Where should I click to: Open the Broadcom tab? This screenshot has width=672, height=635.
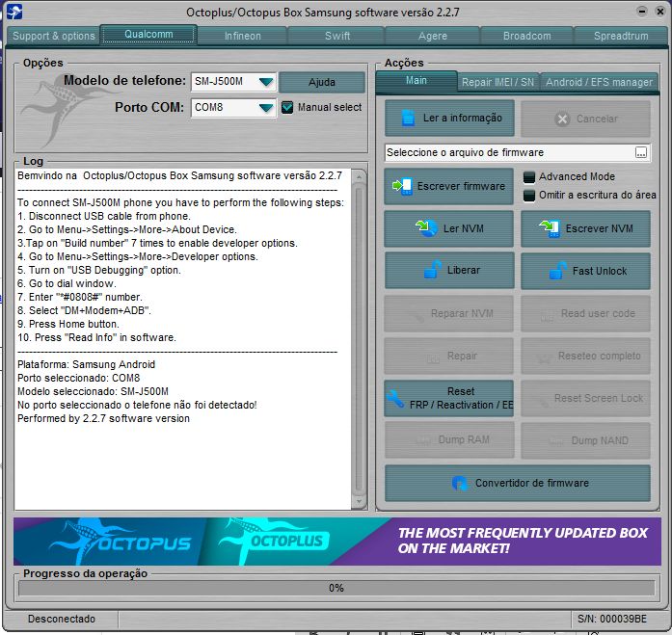pyautogui.click(x=527, y=36)
